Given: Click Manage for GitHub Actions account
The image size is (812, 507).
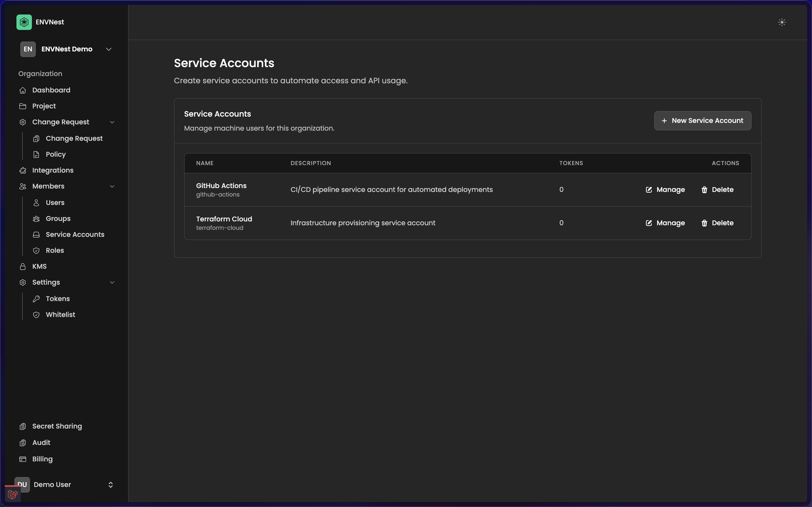Looking at the screenshot, I should (x=670, y=190).
